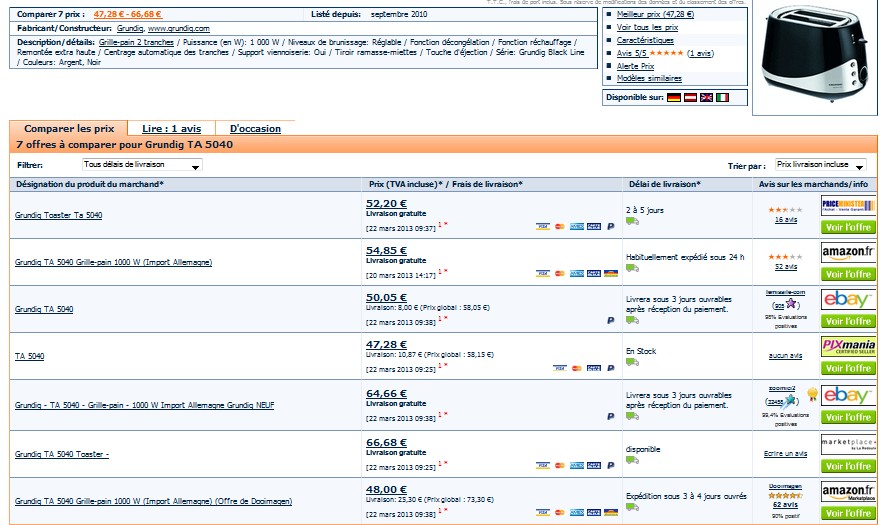Click PayPal icon in 50,05 € row

tap(610, 320)
